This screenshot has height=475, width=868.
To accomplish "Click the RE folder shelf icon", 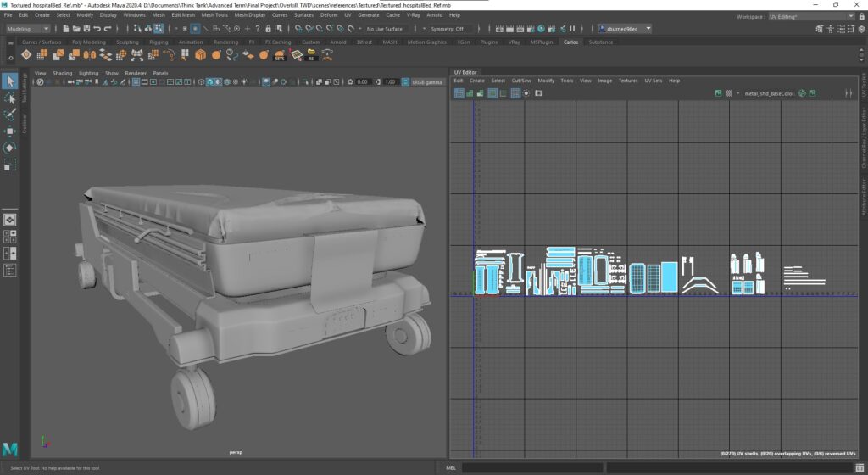I will click(x=311, y=54).
